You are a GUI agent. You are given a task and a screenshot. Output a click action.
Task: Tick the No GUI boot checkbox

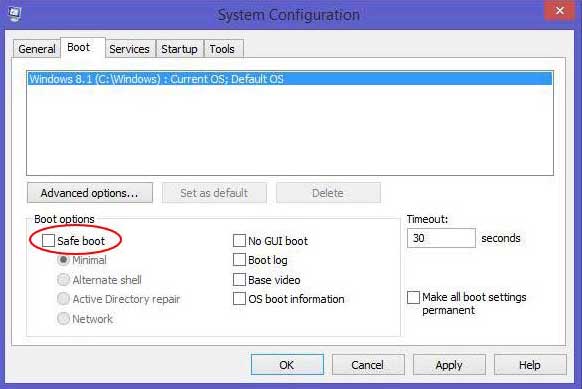tap(239, 241)
